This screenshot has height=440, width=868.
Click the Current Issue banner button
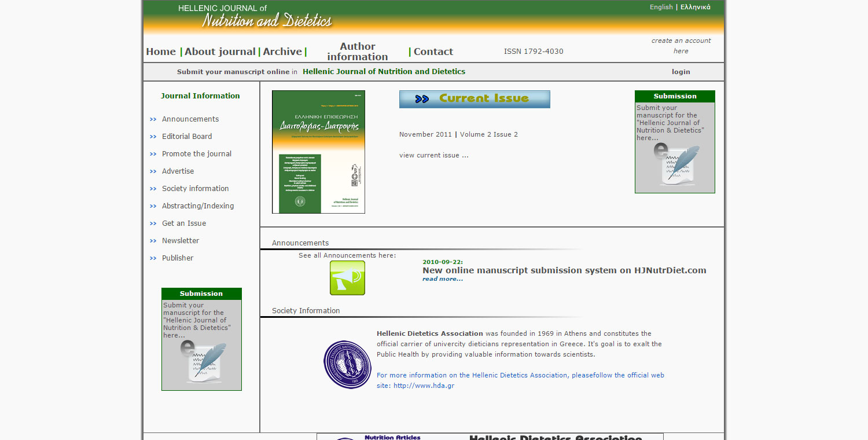tap(475, 99)
